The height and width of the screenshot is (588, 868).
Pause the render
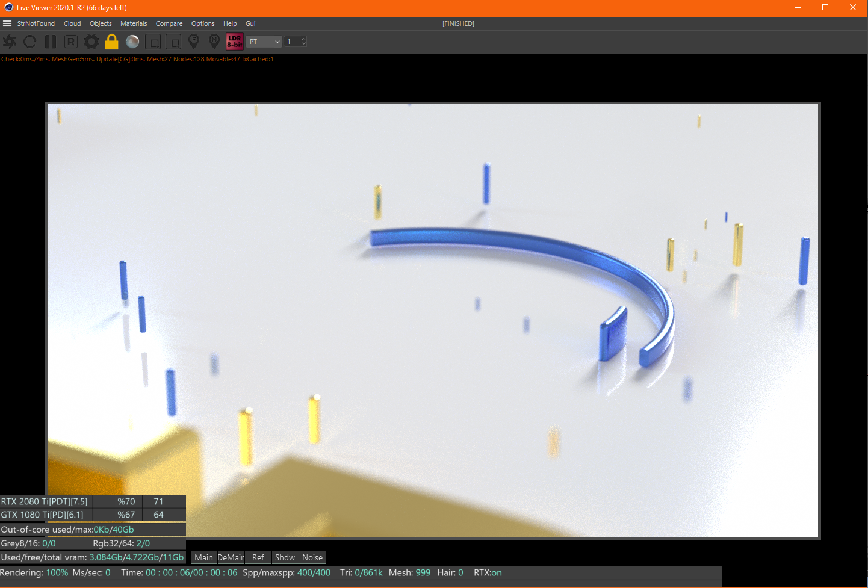click(51, 42)
